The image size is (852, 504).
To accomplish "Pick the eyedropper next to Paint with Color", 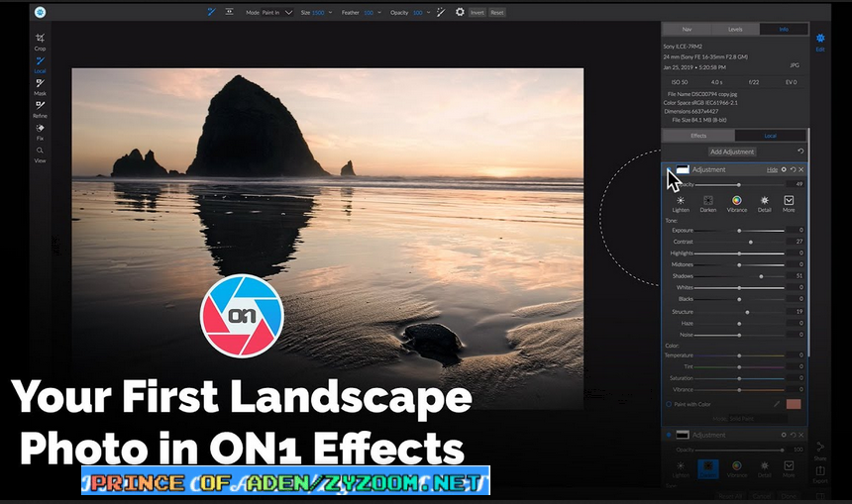I will [x=777, y=404].
